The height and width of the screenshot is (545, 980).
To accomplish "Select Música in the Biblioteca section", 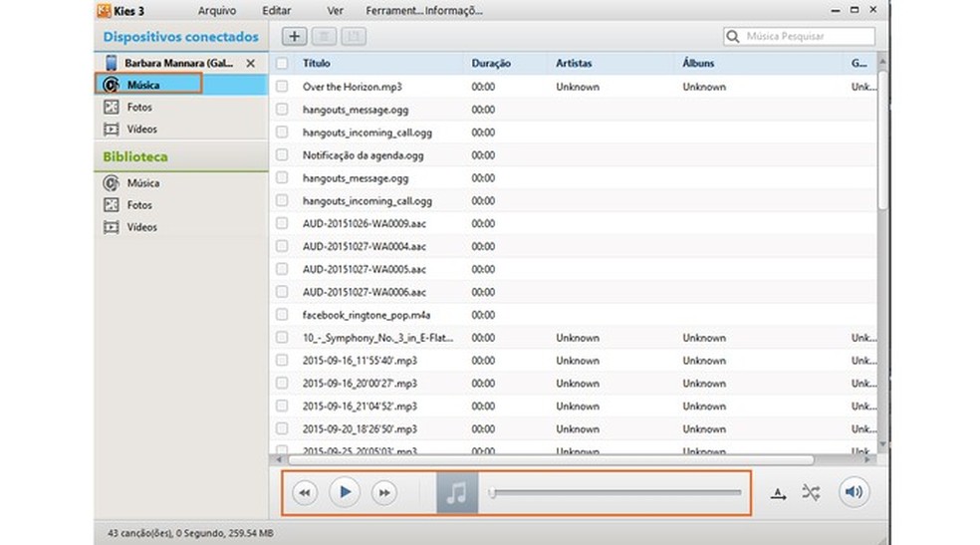I will point(142,183).
